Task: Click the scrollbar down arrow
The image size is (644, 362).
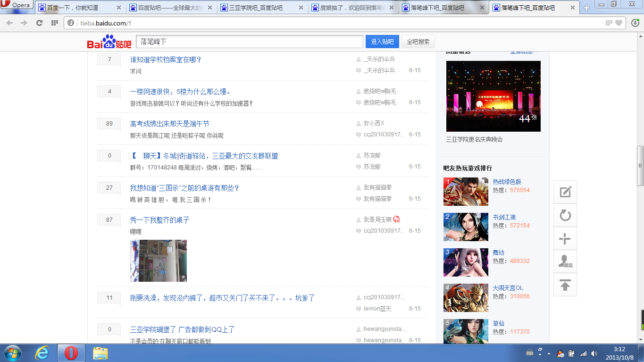Action: click(640, 339)
